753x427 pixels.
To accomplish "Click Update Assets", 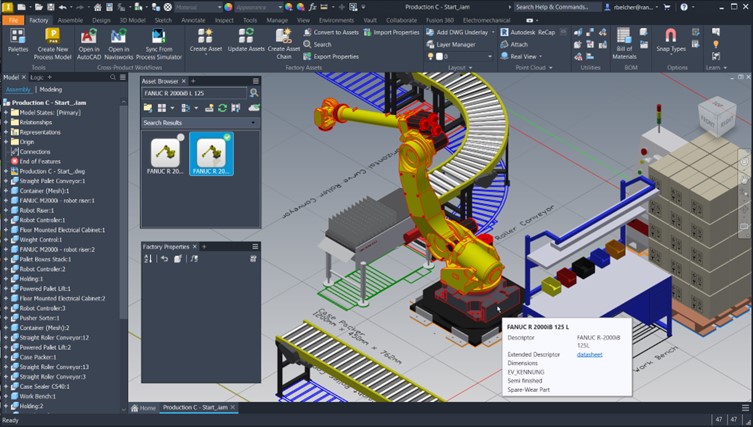I will click(x=246, y=40).
